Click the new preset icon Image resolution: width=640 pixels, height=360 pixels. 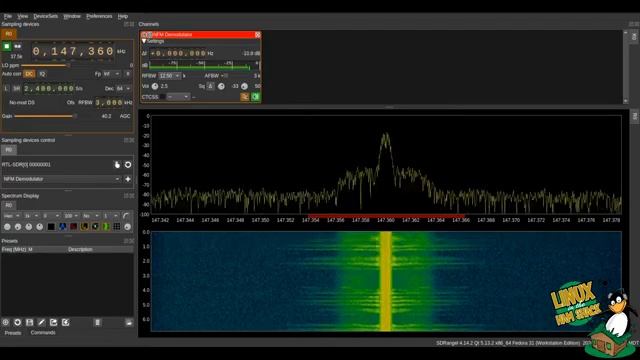[6, 322]
